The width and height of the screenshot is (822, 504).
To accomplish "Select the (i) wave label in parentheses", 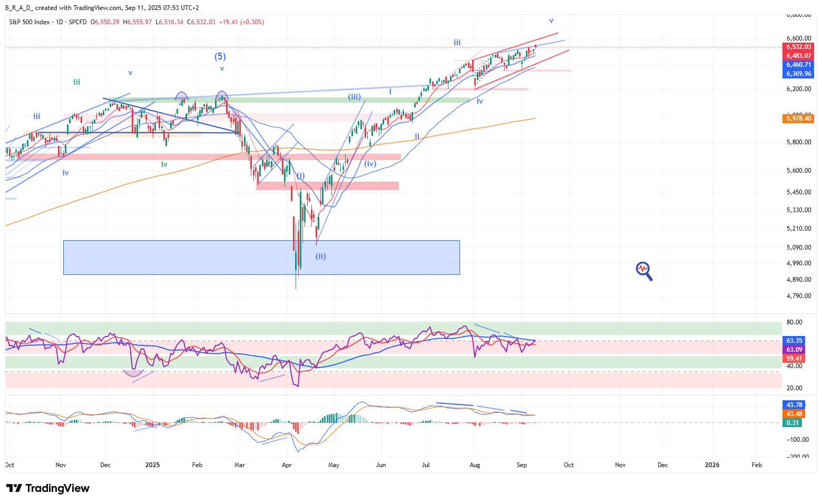I will (300, 176).
